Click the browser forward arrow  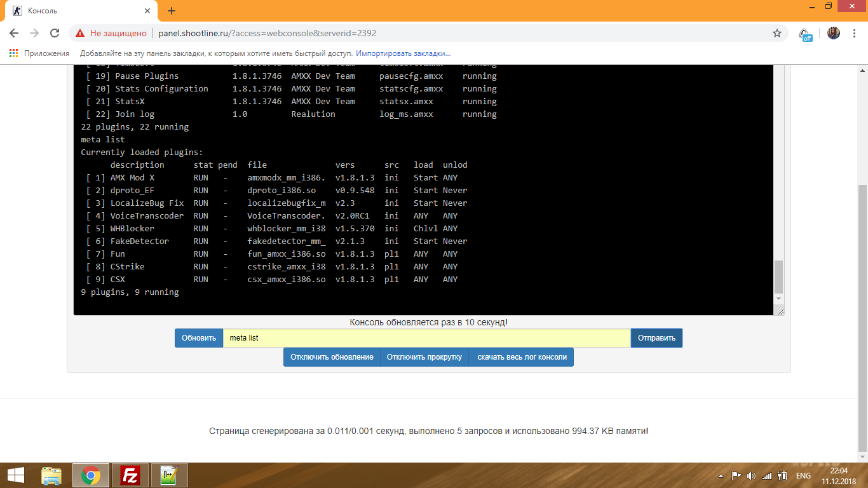34,33
